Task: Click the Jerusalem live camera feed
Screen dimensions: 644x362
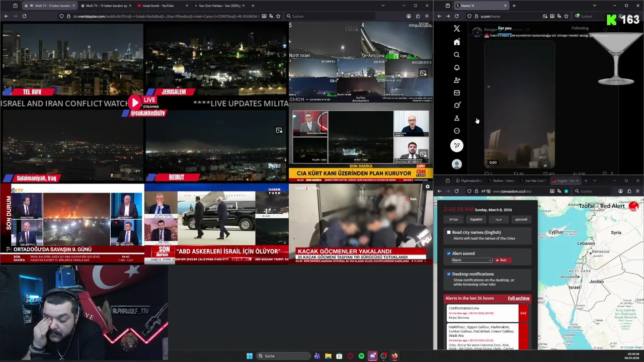Action: tap(216, 59)
